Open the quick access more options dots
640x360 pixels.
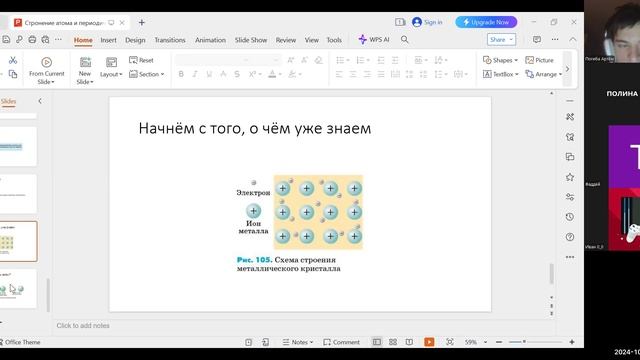tap(58, 40)
